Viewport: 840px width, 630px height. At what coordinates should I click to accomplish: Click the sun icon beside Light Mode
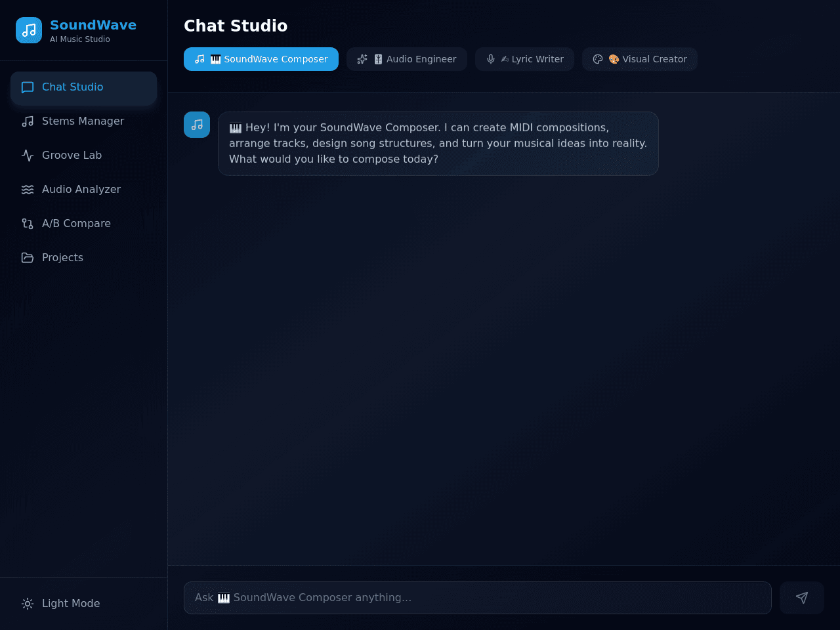(28, 604)
